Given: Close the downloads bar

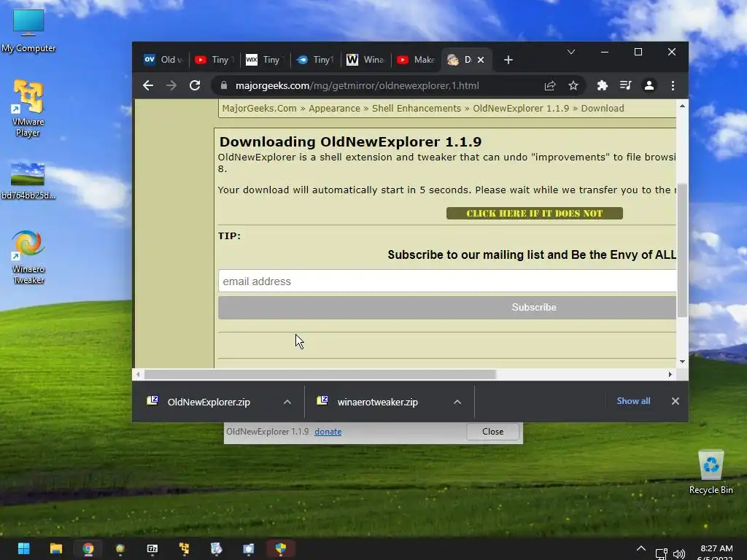Looking at the screenshot, I should [x=675, y=401].
